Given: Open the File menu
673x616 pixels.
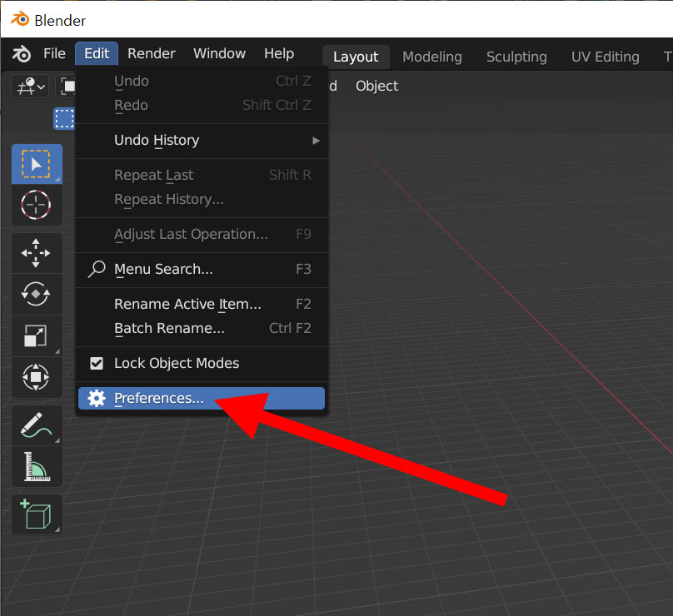Looking at the screenshot, I should click(x=54, y=53).
